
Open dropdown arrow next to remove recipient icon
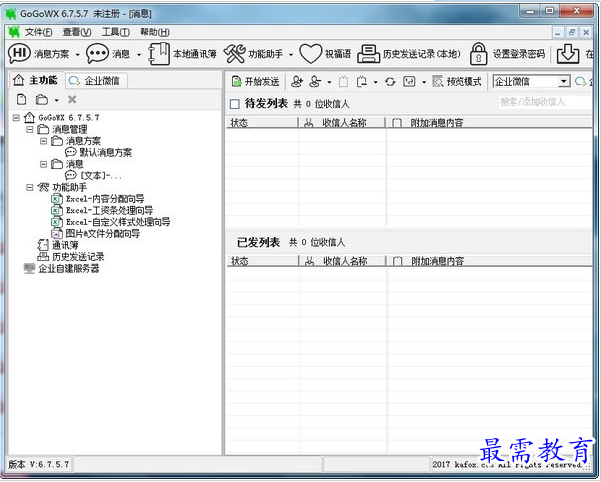pyautogui.click(x=329, y=82)
